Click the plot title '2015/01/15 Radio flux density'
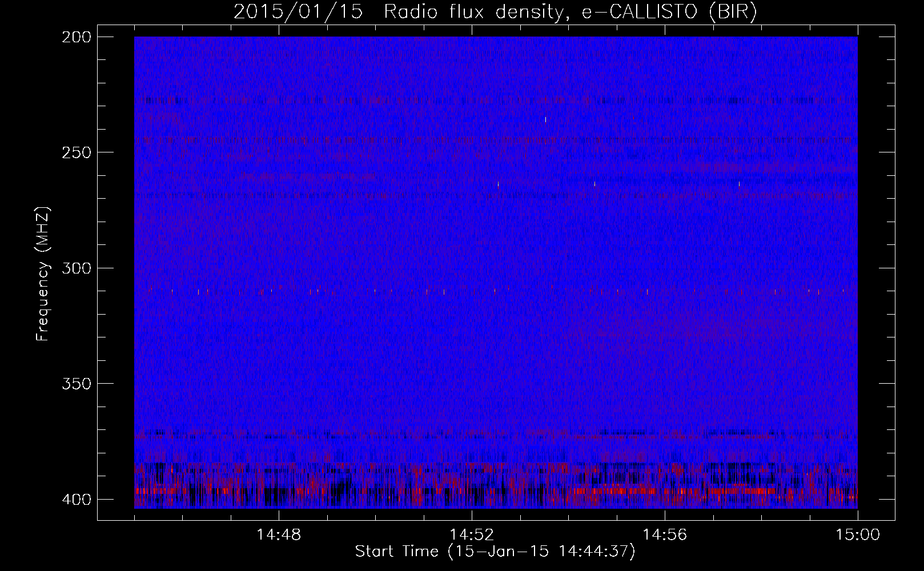Image resolution: width=924 pixels, height=571 pixels. pos(495,12)
